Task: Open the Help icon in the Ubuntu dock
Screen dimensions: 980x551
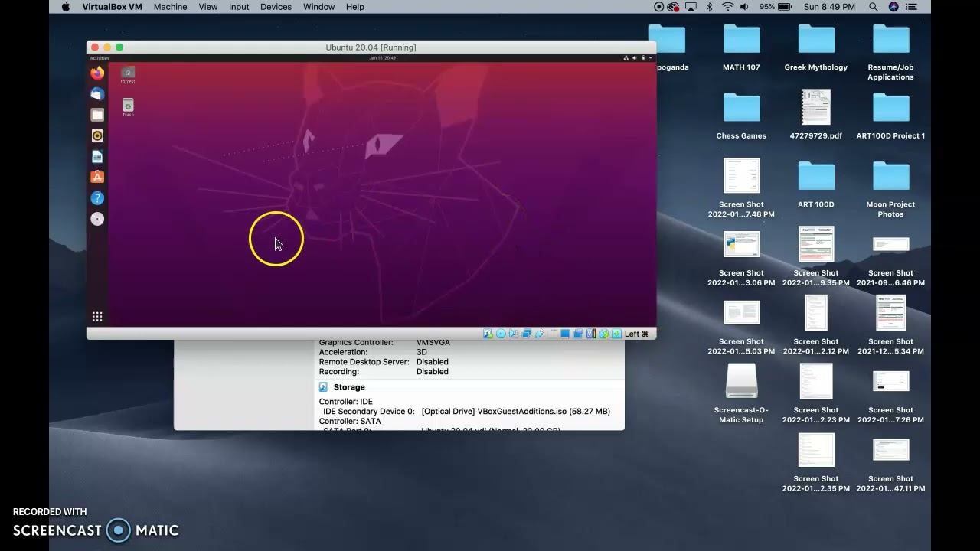Action: pyautogui.click(x=97, y=198)
